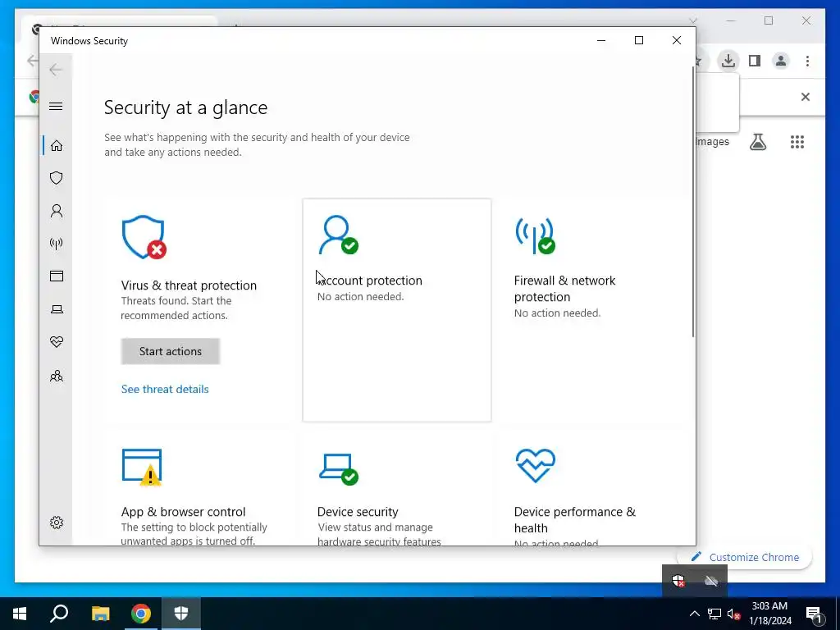
Task: Open Virus & threat protection shield sidebar icon
Action: click(57, 178)
